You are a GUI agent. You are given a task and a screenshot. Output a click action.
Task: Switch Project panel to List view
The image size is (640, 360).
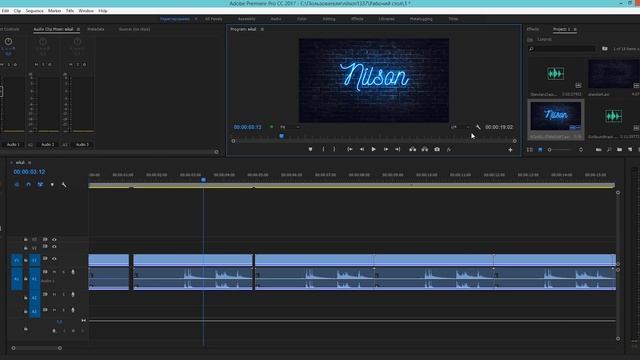click(x=530, y=150)
